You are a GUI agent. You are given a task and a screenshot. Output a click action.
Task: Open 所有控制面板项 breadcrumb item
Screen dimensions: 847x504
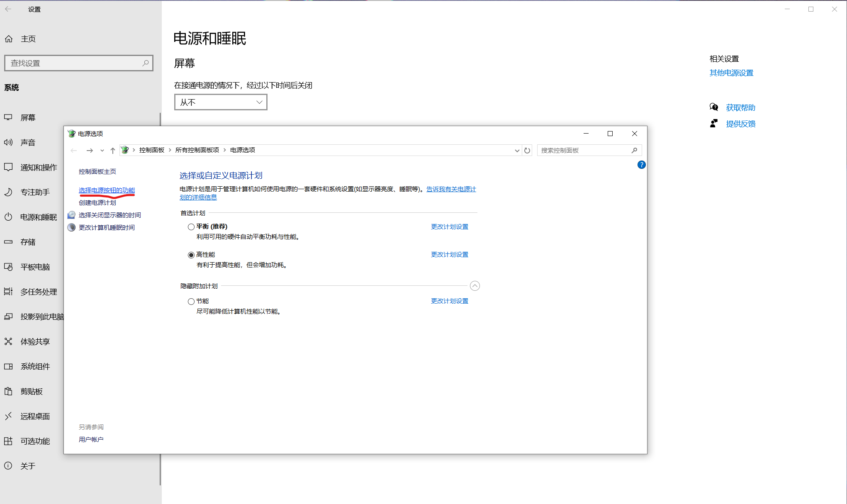point(197,150)
